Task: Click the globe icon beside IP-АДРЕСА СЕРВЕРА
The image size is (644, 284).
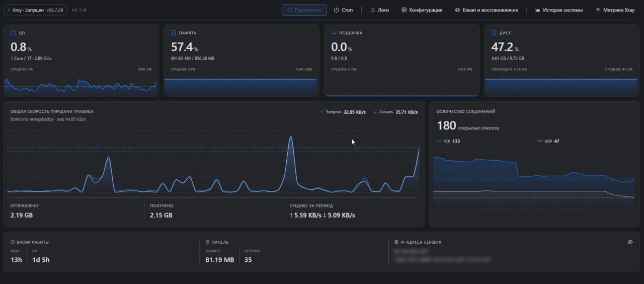Action: coord(396,242)
